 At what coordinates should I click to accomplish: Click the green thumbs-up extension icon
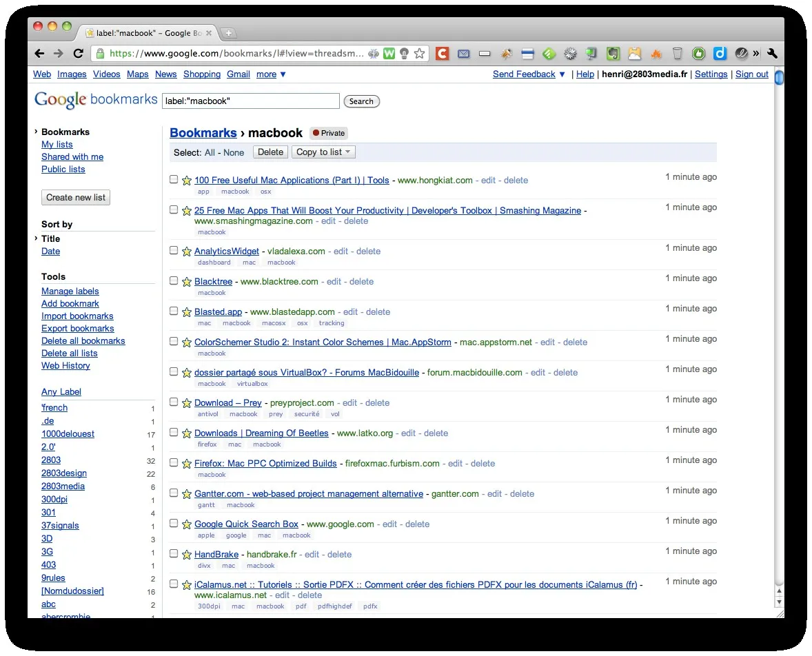click(698, 53)
